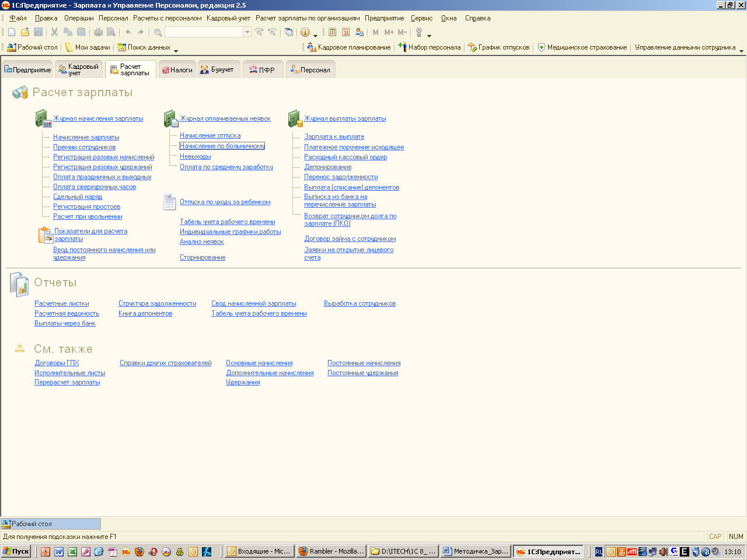Screen dimensions: 747x560
Task: Open the Начисление зарплаты link
Action: pos(86,137)
